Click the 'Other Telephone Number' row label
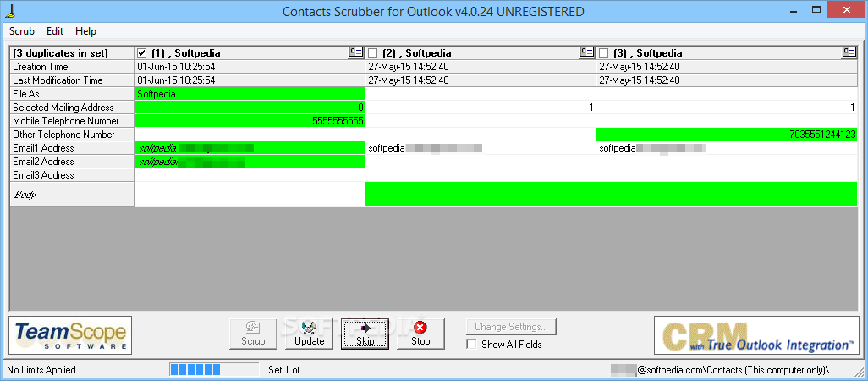The image size is (868, 381). [72, 135]
